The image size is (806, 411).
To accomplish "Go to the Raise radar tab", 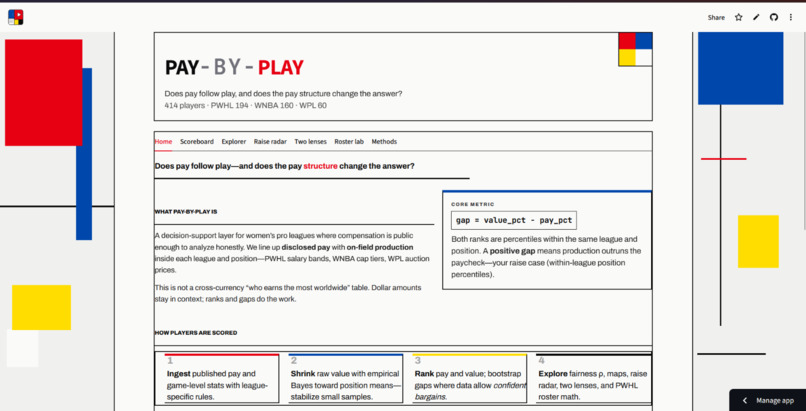I will click(x=270, y=142).
